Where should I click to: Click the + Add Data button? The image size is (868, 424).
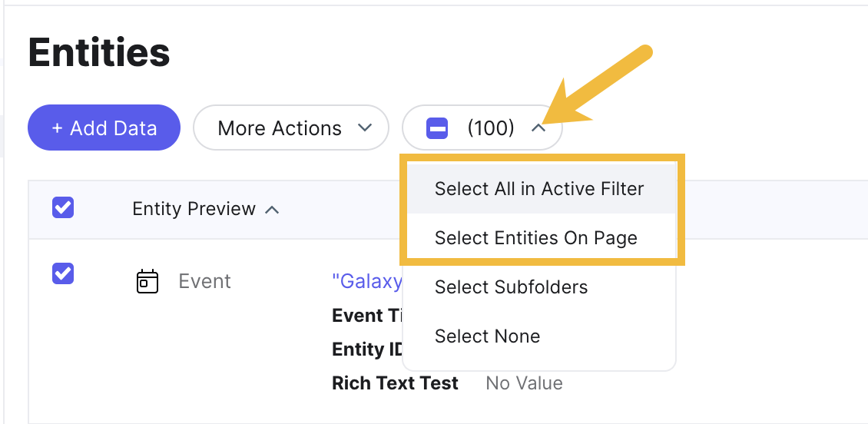104,128
